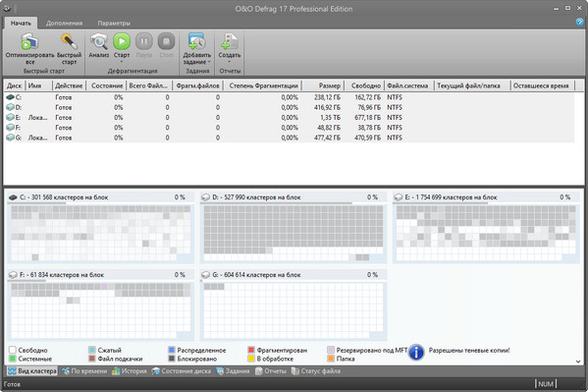Open the Параметры ribbon tab
This screenshot has width=588, height=392.
click(114, 24)
